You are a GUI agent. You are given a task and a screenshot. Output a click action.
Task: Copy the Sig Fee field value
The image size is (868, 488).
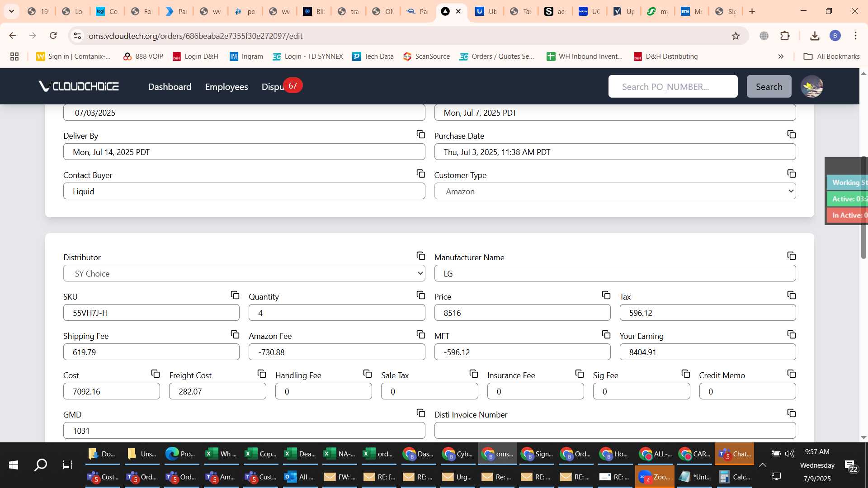pyautogui.click(x=686, y=374)
